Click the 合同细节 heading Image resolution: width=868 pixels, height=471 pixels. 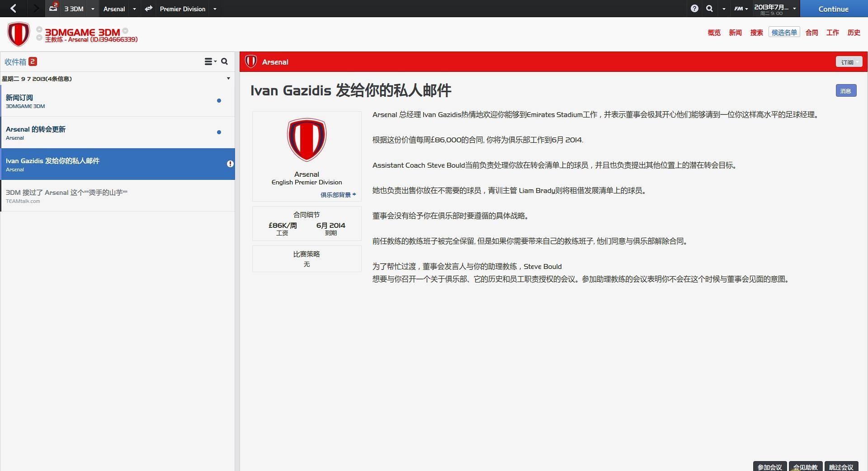(307, 215)
